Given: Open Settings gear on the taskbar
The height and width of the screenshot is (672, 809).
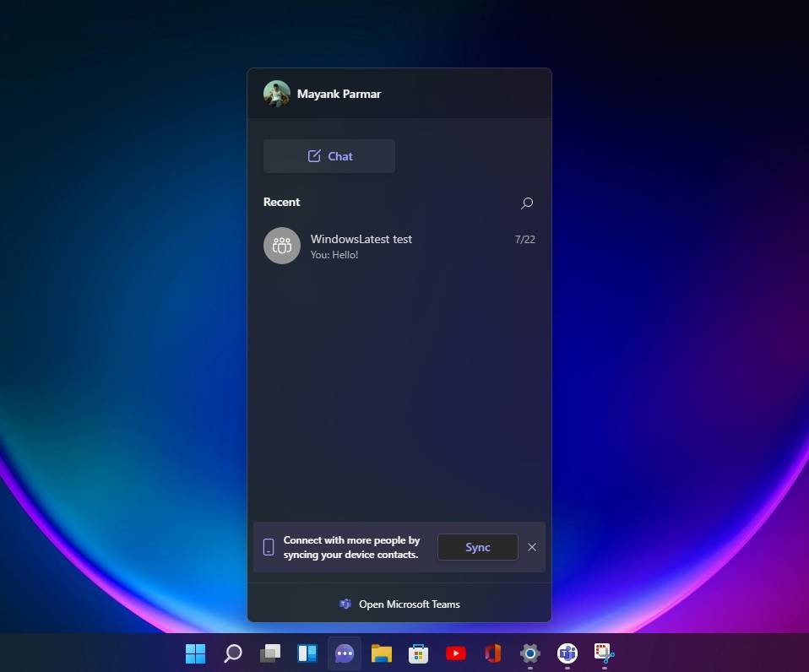Looking at the screenshot, I should (x=530, y=653).
